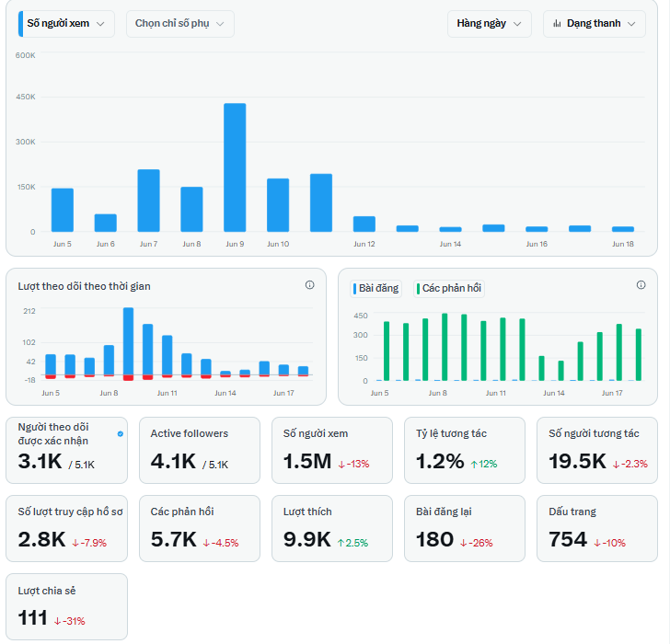
Task: Select the Bài đăng lại 180 card
Action: [x=465, y=529]
